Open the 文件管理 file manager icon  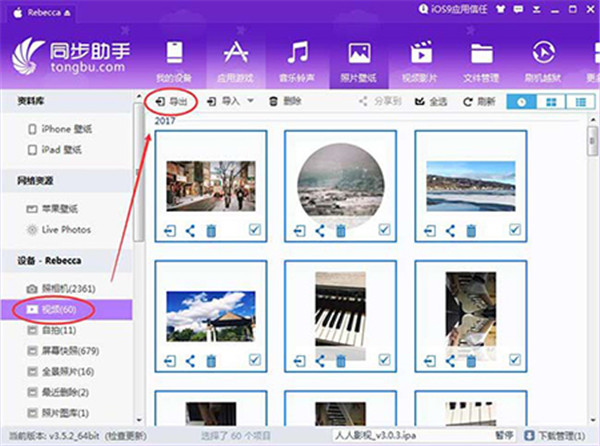[482, 60]
